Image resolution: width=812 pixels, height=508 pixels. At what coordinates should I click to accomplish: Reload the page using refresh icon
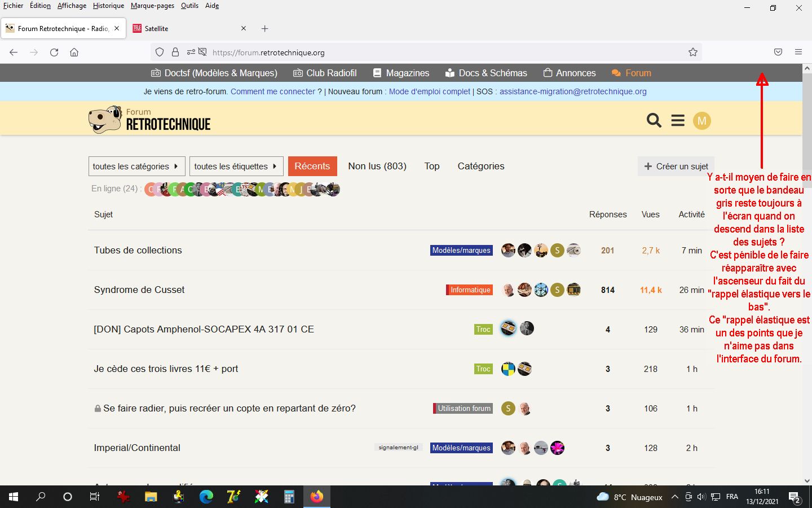[x=54, y=52]
